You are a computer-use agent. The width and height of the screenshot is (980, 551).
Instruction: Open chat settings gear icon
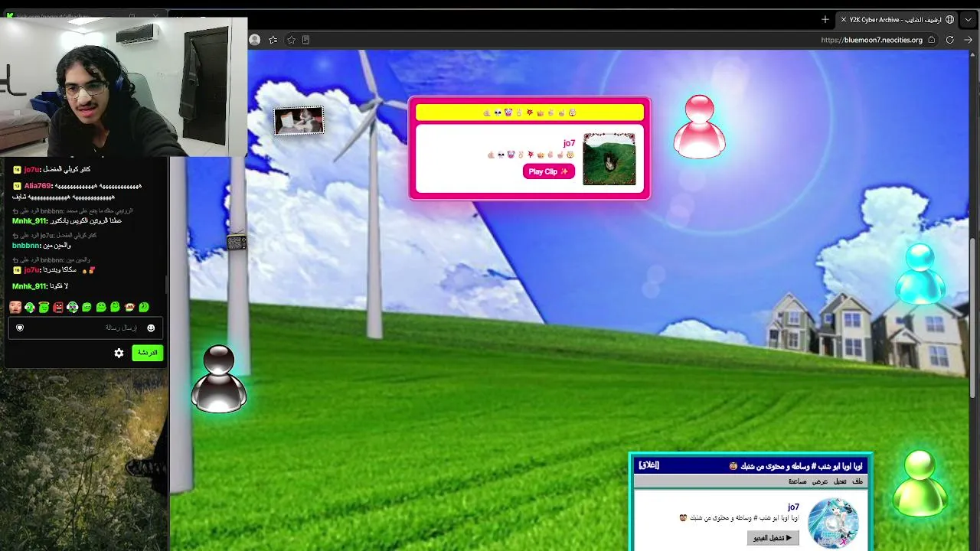point(119,353)
